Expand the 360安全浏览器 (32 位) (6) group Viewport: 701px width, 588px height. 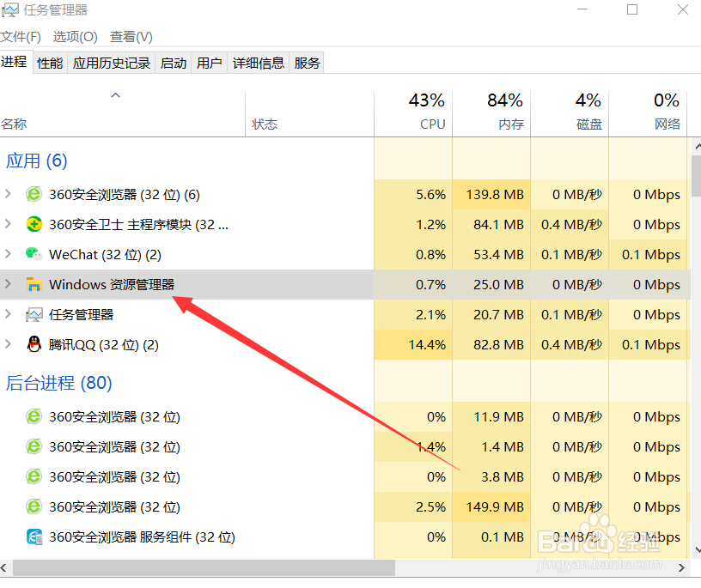[8, 194]
